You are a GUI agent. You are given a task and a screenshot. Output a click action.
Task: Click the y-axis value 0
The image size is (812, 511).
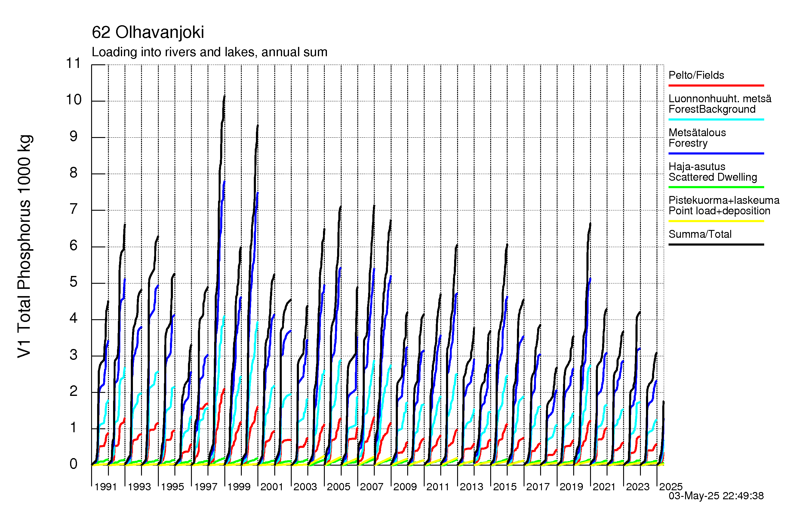[x=73, y=464]
